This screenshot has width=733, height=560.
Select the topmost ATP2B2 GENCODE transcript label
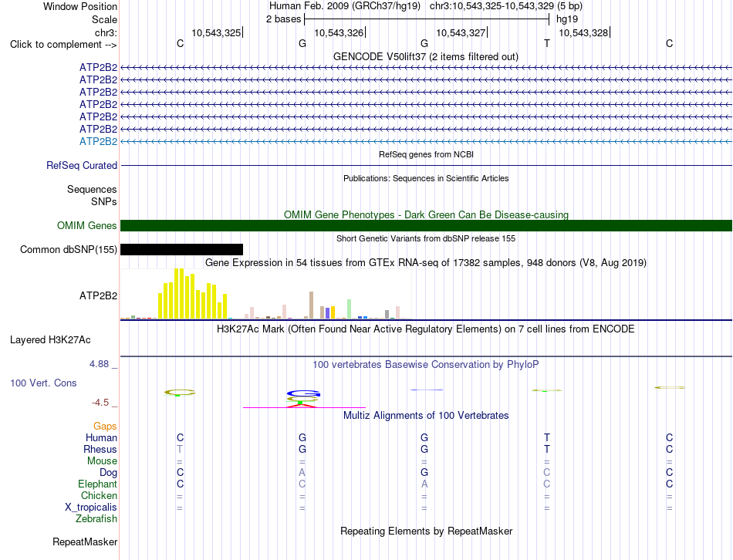tap(98, 67)
